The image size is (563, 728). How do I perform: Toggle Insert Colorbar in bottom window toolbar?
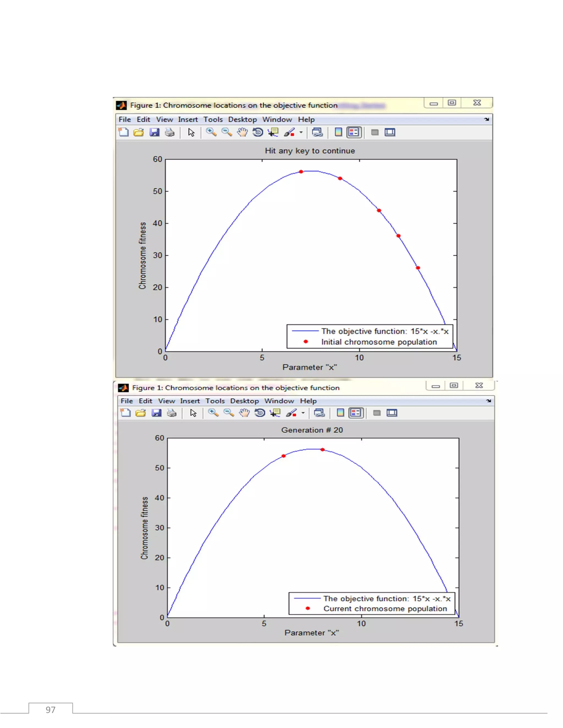pos(340,413)
